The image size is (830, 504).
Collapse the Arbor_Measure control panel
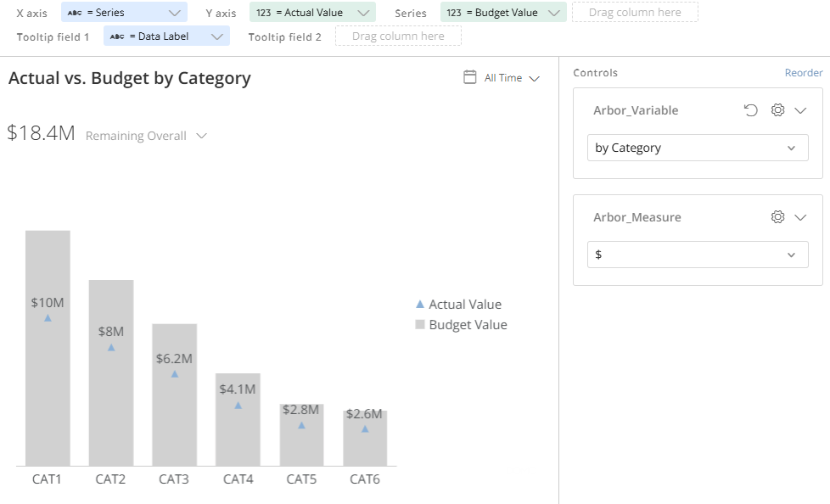click(x=800, y=217)
